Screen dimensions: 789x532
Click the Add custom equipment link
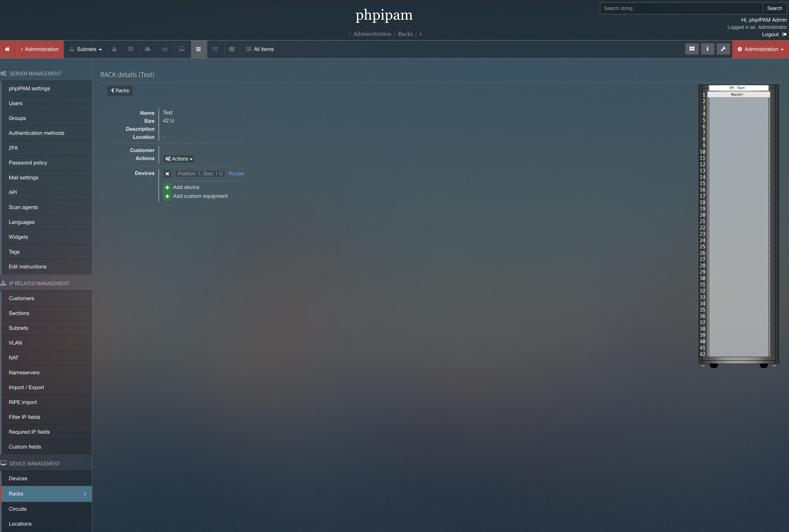tap(200, 196)
